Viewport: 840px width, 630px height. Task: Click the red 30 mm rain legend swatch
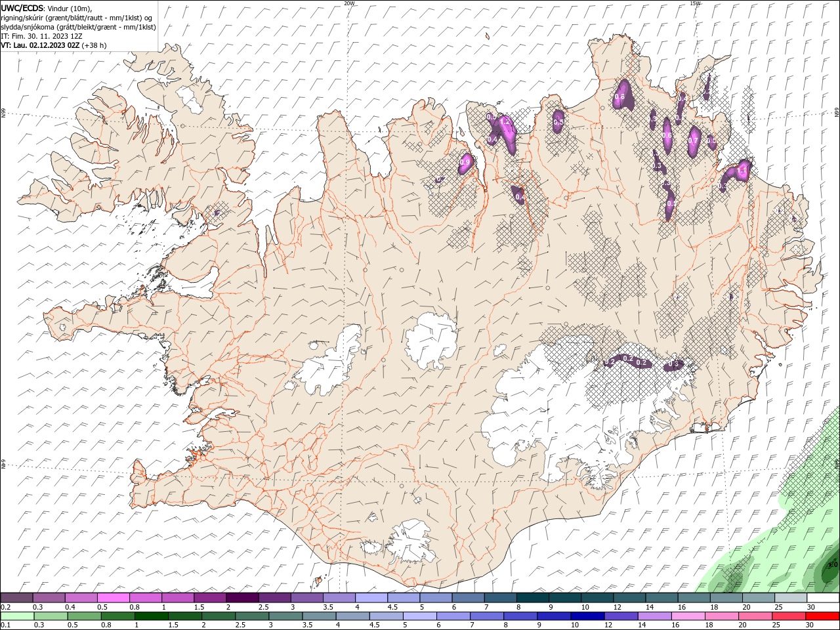[822, 616]
